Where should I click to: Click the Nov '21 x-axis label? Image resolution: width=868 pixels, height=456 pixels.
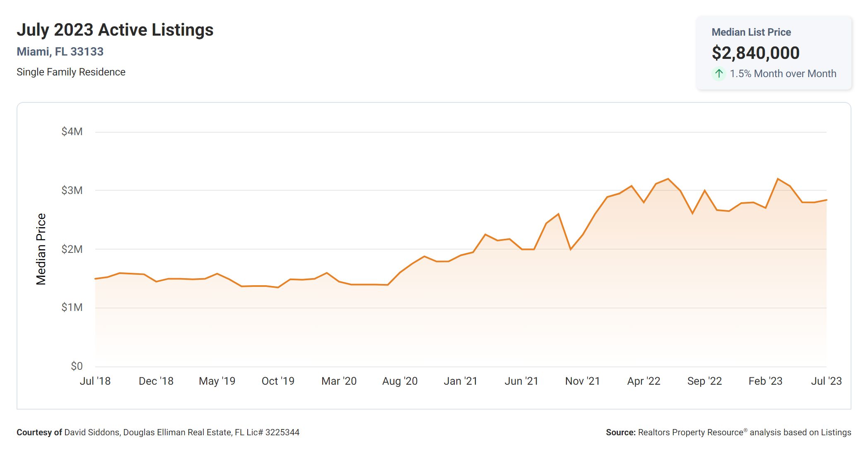tap(582, 381)
